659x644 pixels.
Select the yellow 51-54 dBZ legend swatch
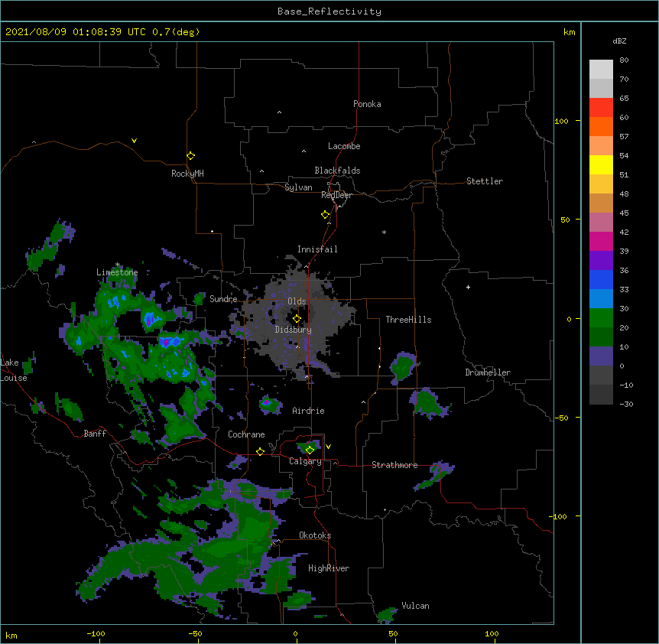click(601, 164)
